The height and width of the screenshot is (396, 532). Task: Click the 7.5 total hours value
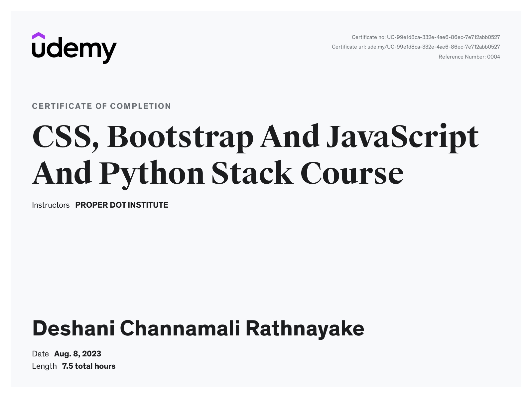click(x=89, y=366)
